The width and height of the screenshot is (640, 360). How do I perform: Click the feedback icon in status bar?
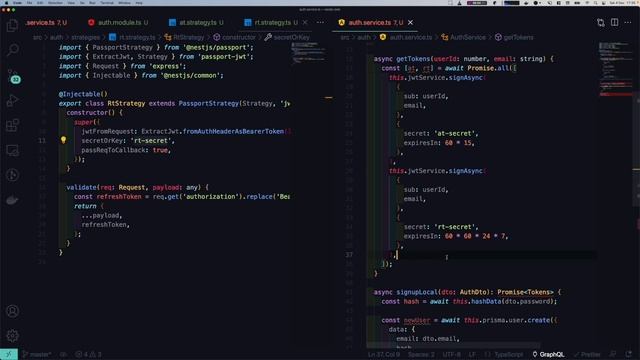point(613,354)
